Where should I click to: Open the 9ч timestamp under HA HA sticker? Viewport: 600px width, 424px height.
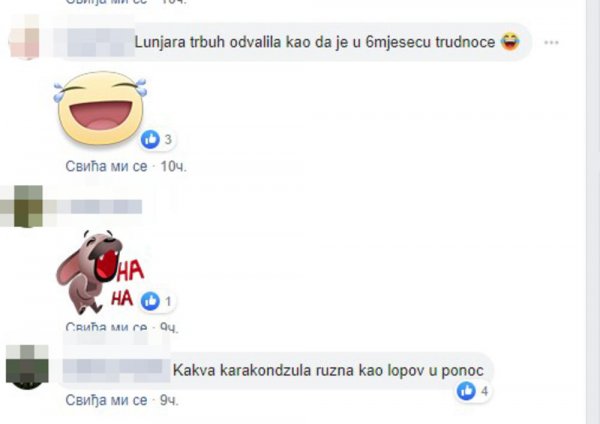tap(169, 328)
